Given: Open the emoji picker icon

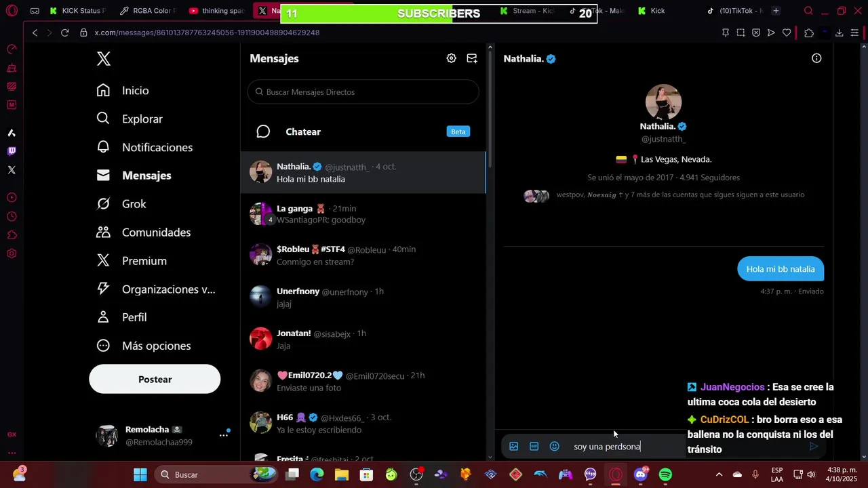Looking at the screenshot, I should [x=554, y=446].
